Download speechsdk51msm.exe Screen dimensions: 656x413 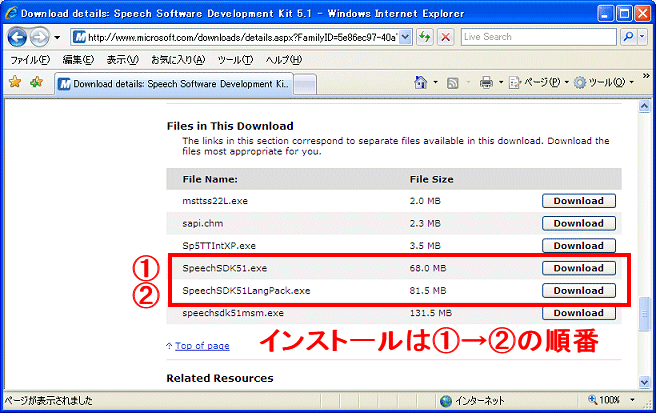click(x=579, y=313)
